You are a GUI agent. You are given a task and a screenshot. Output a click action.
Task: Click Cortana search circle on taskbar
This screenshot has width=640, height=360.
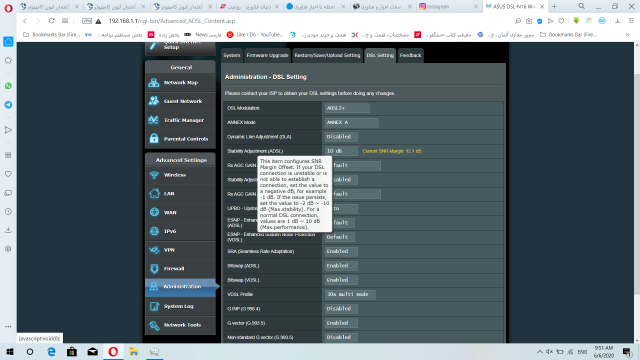(x=30, y=351)
